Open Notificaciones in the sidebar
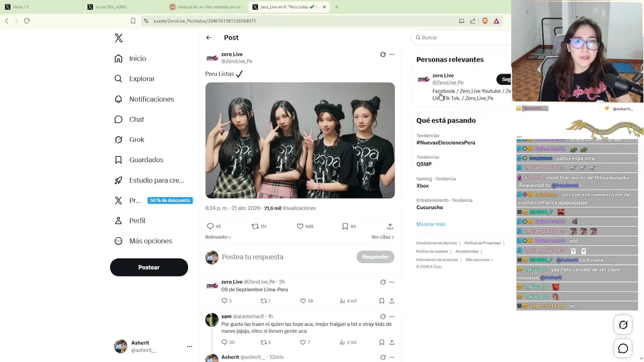644x362 pixels. tap(144, 99)
